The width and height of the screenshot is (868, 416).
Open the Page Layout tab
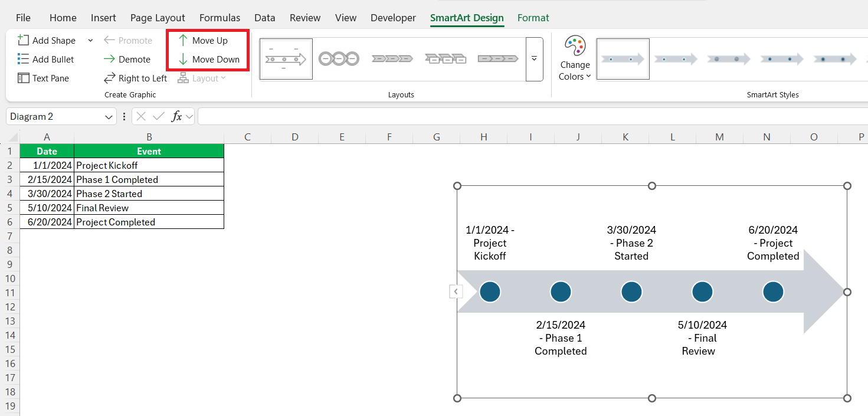click(x=158, y=18)
